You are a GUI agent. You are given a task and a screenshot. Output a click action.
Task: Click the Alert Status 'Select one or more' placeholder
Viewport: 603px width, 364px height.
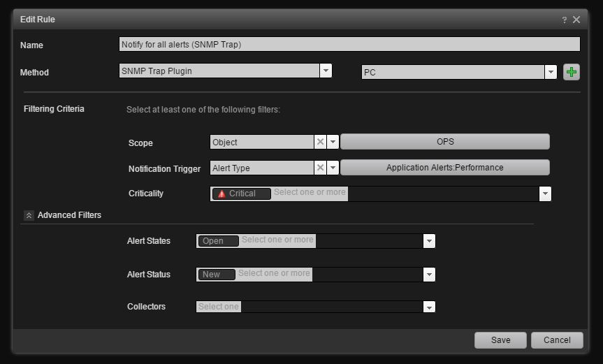point(274,273)
